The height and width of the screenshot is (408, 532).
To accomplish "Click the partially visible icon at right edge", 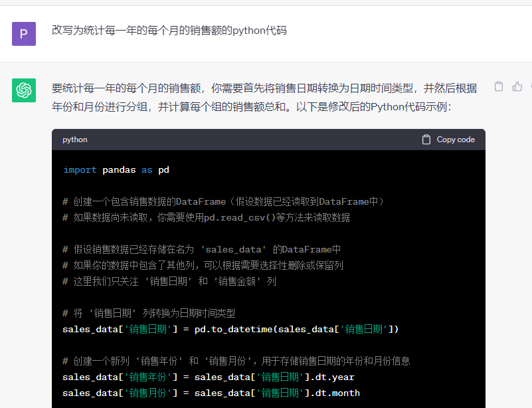I will click(x=531, y=86).
